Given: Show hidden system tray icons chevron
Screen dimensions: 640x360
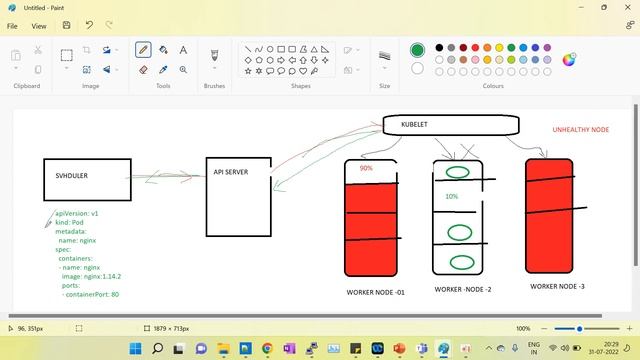Looking at the screenshot, I should click(488, 348).
